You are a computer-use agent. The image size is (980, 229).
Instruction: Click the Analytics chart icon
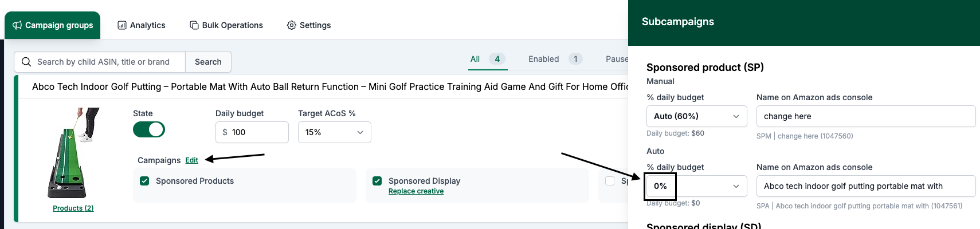[x=122, y=25]
